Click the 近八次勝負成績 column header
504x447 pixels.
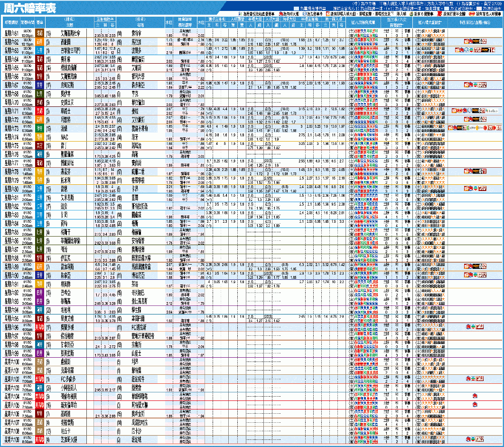tap(363, 22)
